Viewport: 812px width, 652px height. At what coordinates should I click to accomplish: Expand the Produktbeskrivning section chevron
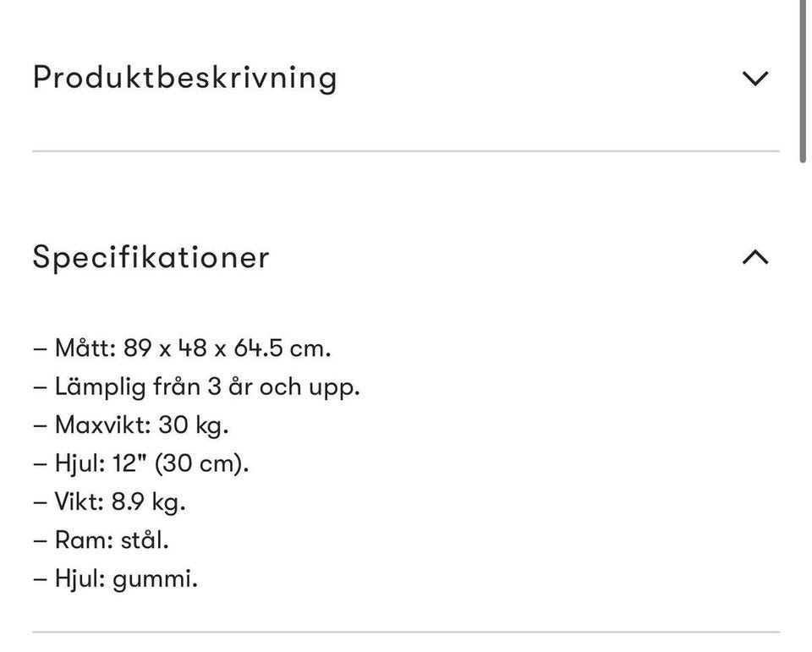[x=754, y=79]
